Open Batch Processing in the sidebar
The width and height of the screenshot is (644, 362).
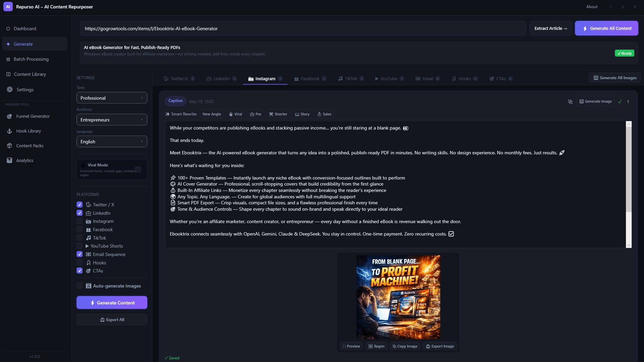click(x=35, y=59)
